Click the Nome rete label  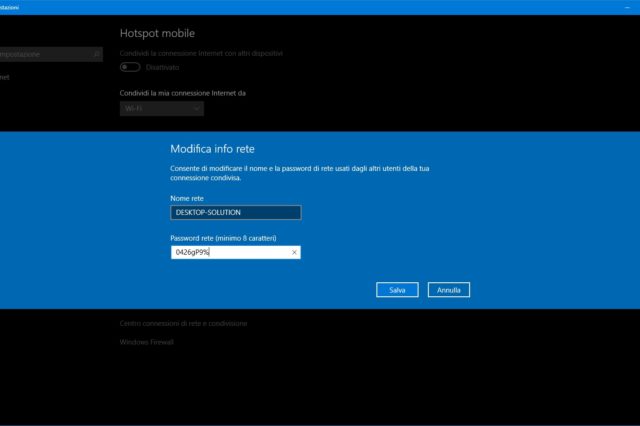[x=187, y=198]
